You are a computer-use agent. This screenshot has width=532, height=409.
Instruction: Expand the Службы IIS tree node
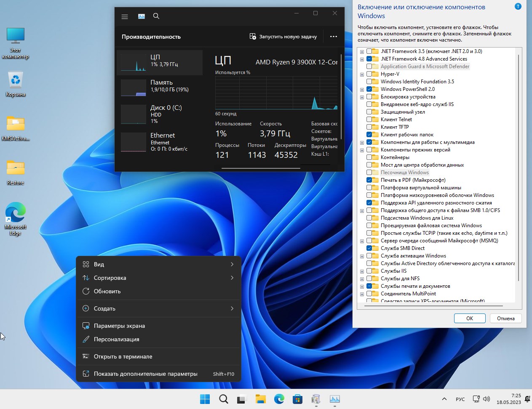[362, 271]
